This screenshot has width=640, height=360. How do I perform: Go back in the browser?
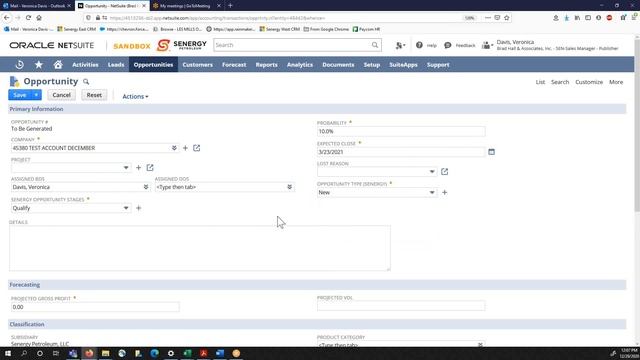pos(7,18)
